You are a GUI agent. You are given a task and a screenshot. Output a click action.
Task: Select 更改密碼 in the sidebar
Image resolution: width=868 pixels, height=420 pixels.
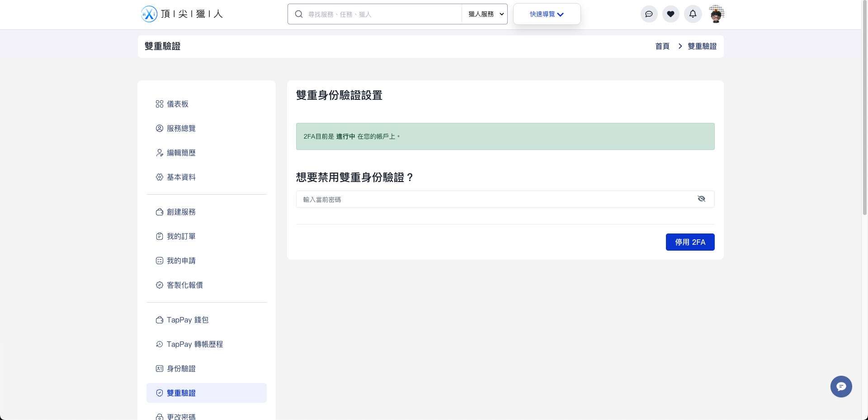point(181,416)
